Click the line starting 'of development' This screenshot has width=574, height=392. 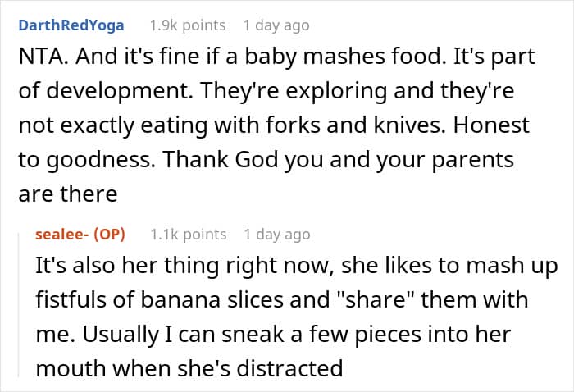[266, 91]
